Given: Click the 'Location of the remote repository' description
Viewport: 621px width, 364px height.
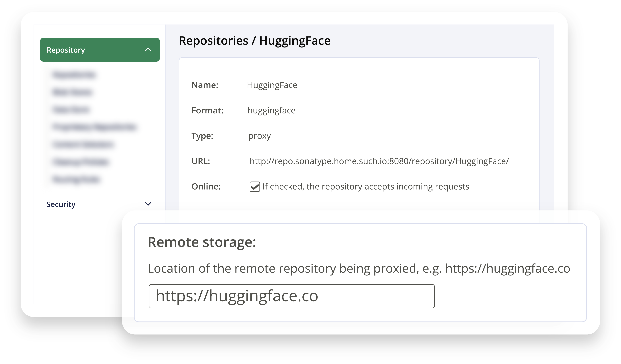Looking at the screenshot, I should coord(358,269).
